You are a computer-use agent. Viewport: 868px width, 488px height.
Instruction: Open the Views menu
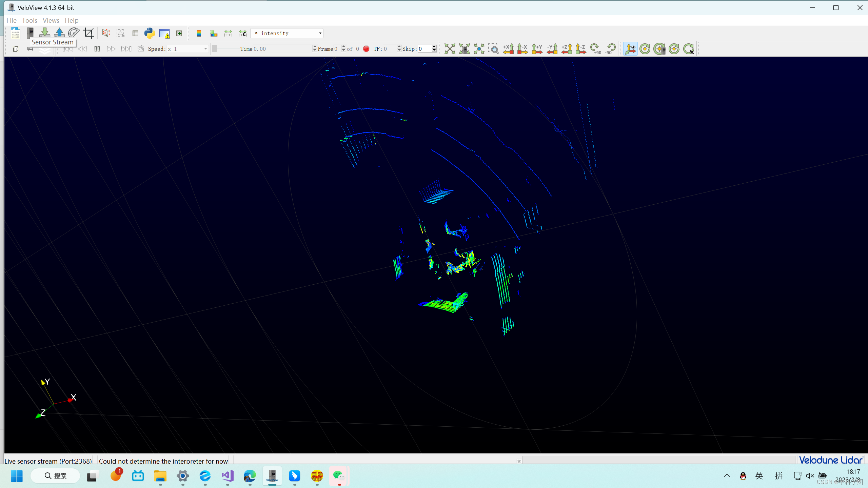[x=51, y=20]
